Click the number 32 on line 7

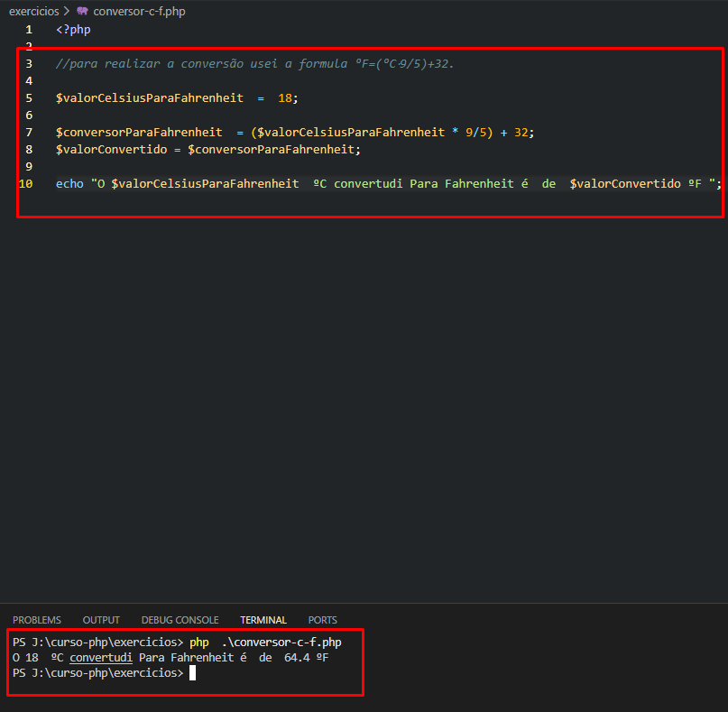click(521, 133)
